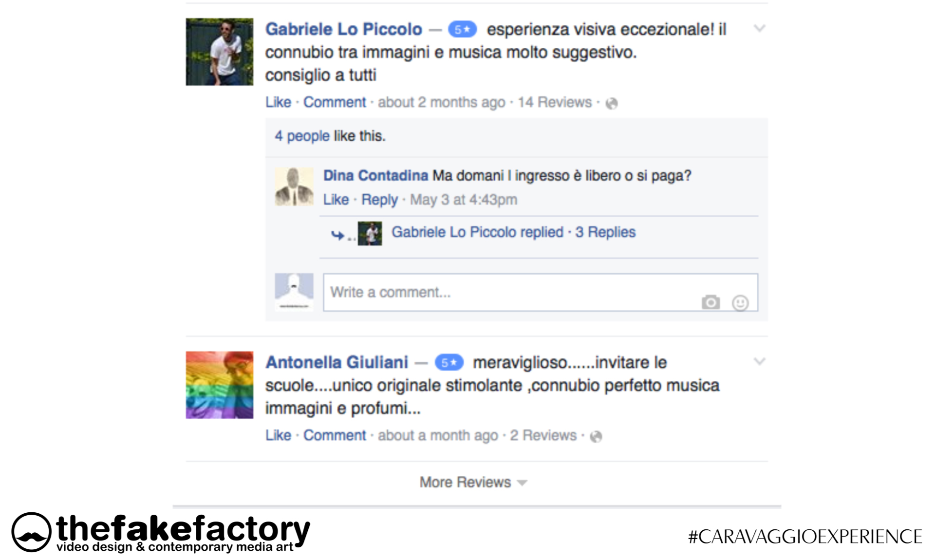Click the 5-star badge on Antonella's review
The width and height of the screenshot is (935, 560).
(449, 363)
